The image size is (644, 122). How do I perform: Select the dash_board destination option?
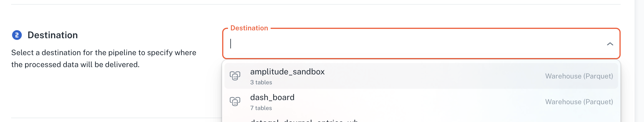click(x=421, y=102)
